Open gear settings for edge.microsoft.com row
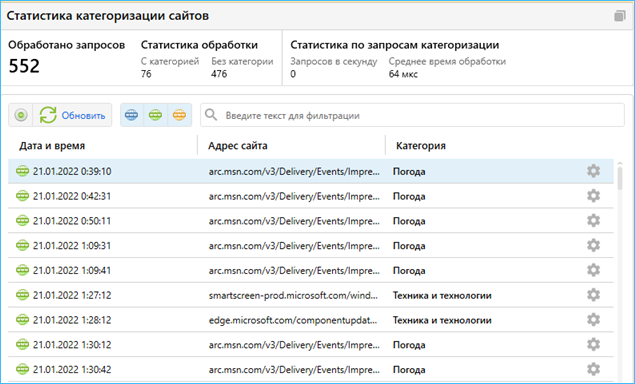Screen dimensions: 635x384 click(593, 320)
